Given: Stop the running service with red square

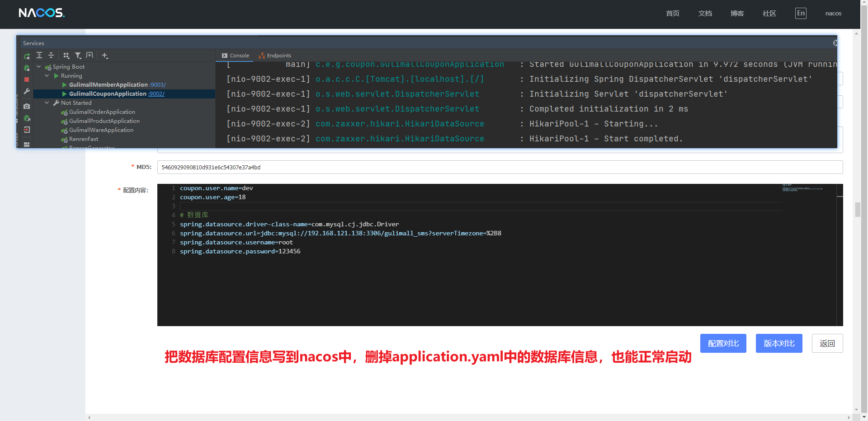Looking at the screenshot, I should [27, 80].
